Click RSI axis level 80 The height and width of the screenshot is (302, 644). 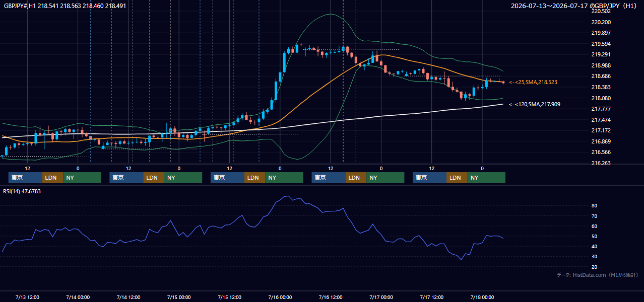click(x=595, y=206)
